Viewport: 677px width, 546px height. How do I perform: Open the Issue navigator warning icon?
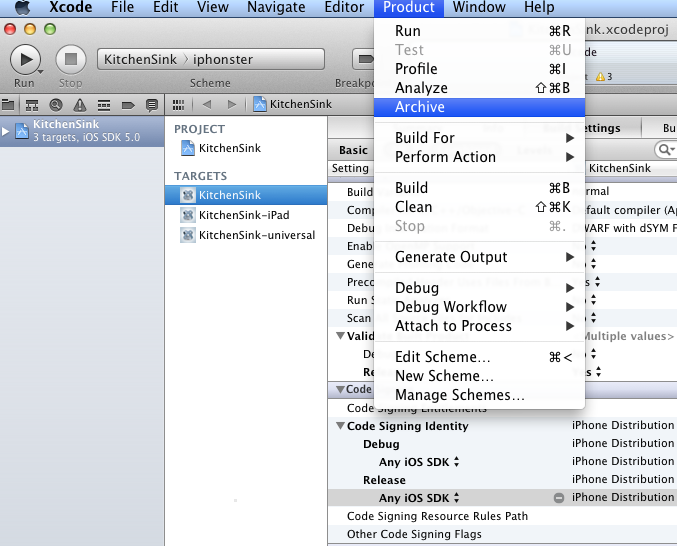click(80, 104)
